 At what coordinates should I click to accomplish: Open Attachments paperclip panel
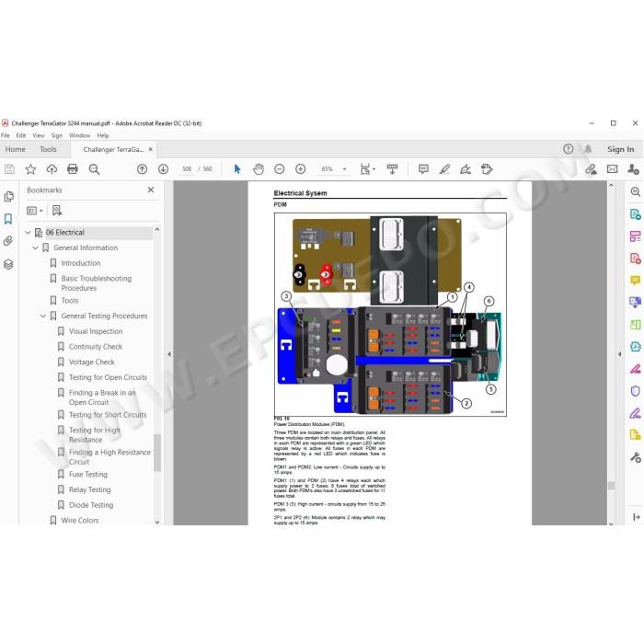[x=8, y=241]
